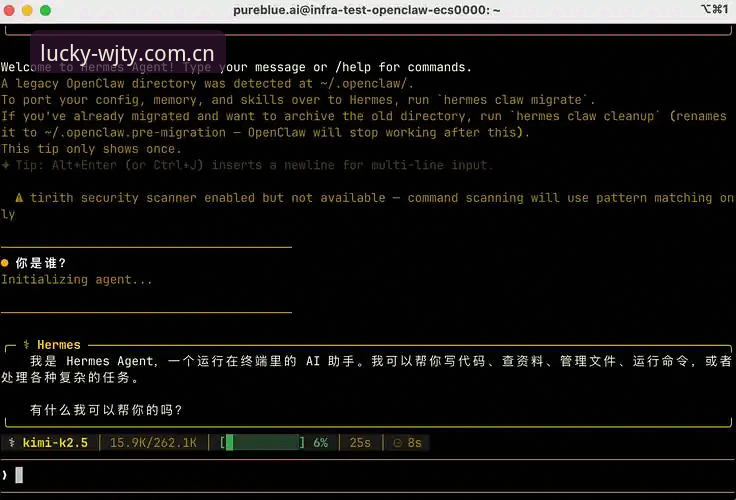Click the 15.9K/262.1K token counter

(x=153, y=443)
